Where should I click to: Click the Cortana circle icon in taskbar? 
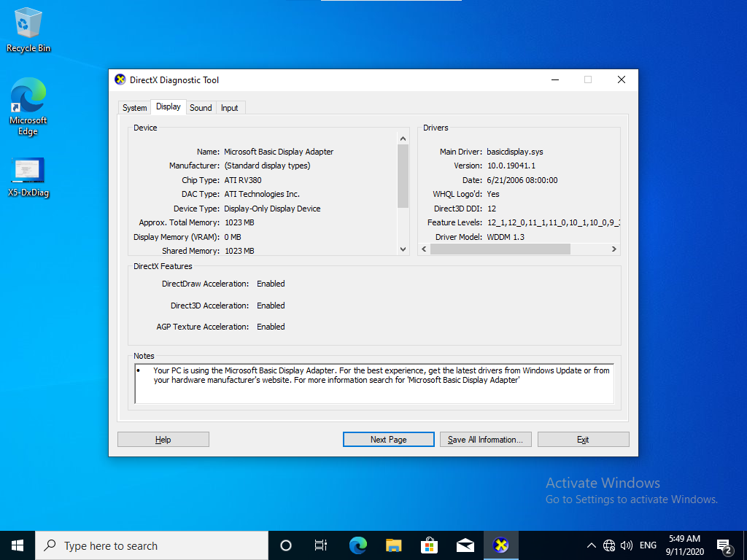click(286, 545)
